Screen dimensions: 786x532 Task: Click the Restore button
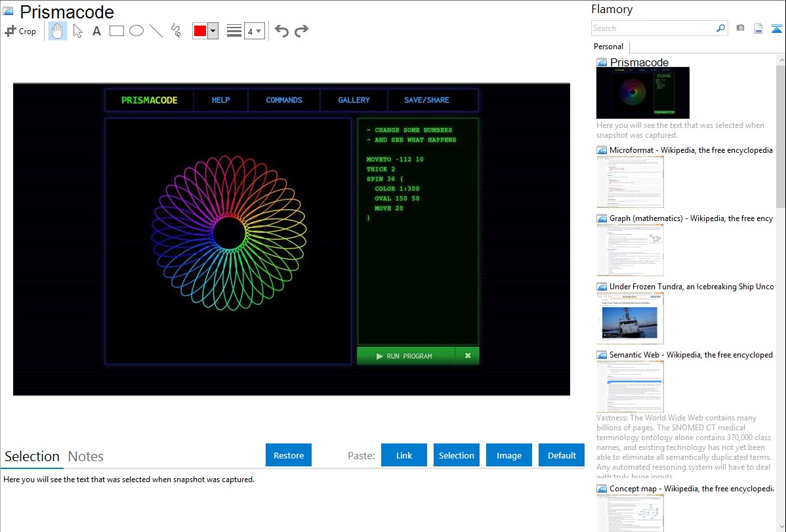click(289, 455)
